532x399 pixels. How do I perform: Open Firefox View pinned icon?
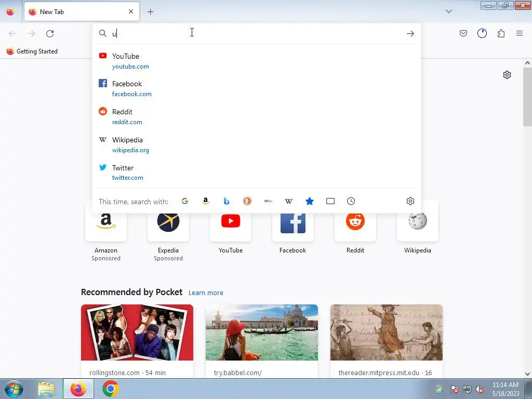tap(10, 12)
